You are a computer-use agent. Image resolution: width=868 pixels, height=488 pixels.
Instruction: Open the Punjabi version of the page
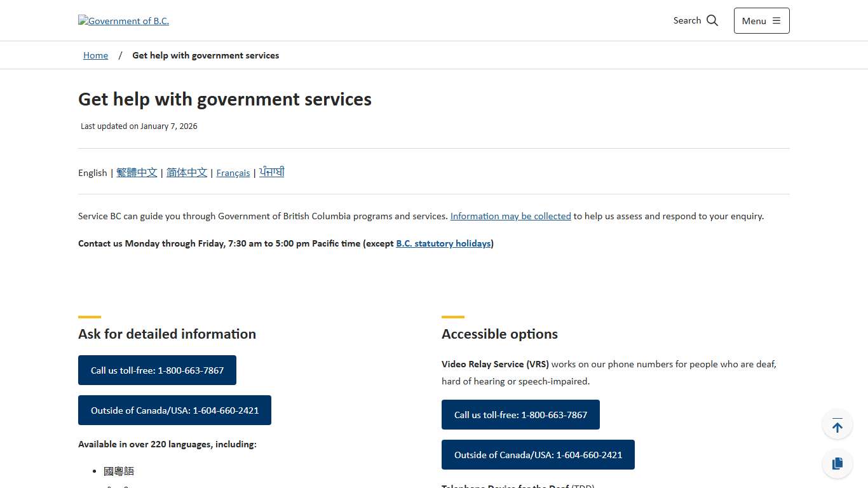tap(271, 172)
